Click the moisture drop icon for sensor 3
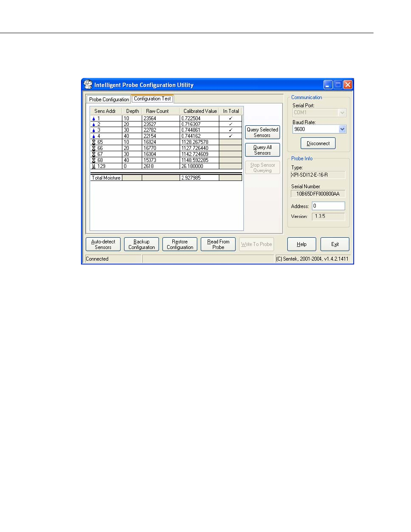Image resolution: width=411 pixels, height=532 pixels. [93, 130]
